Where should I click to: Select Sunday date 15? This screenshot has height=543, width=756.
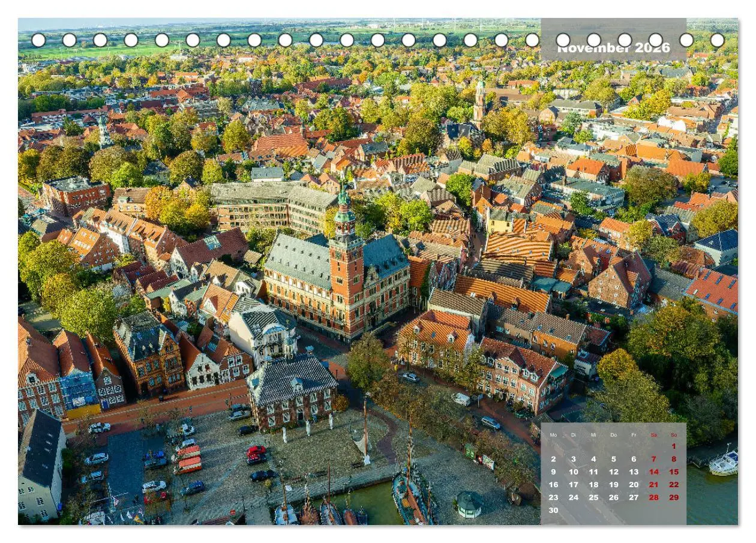pos(674,472)
